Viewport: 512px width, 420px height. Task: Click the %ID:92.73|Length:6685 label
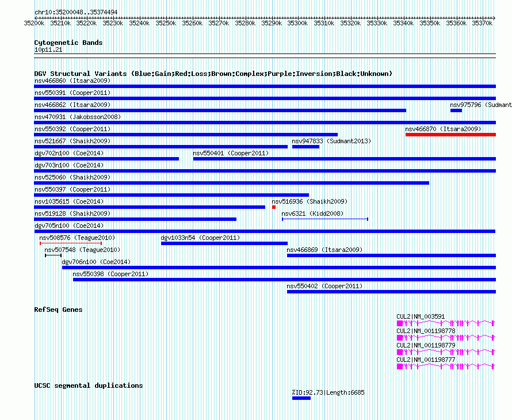[328, 392]
